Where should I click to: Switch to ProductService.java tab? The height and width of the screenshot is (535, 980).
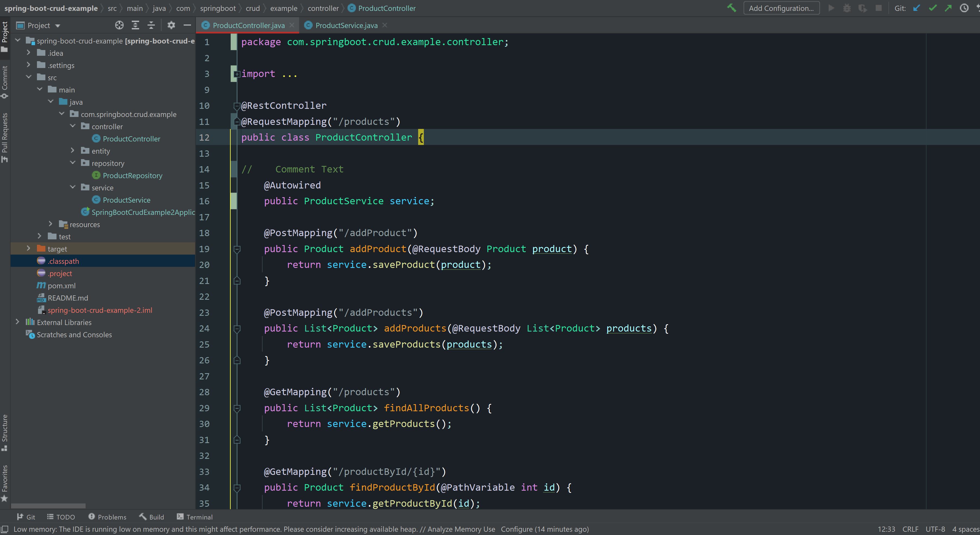[346, 26]
